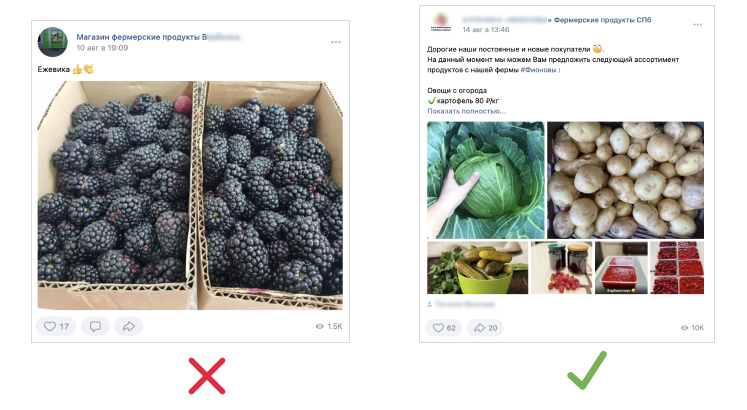Open the jam jars photo

click(x=562, y=268)
